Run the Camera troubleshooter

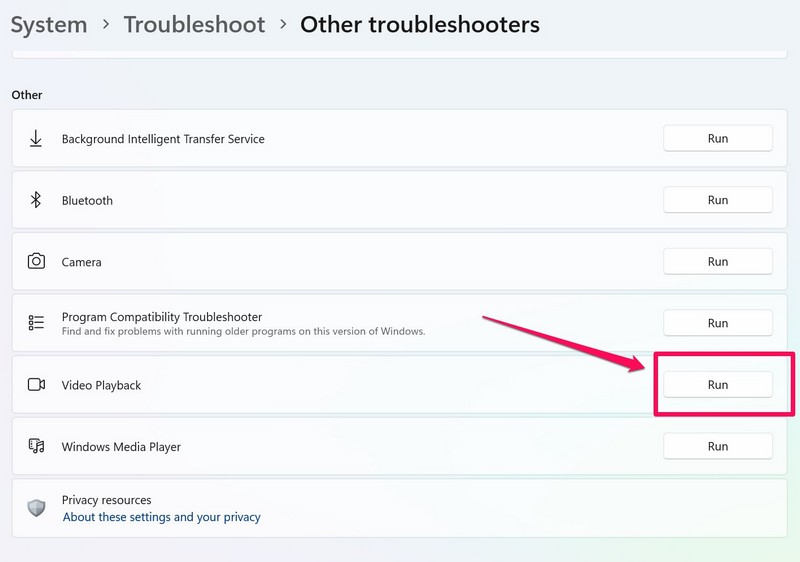(717, 262)
